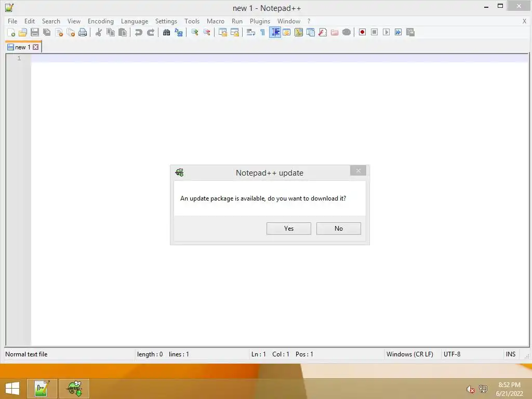The image size is (532, 399).
Task: Open the Search menu
Action: [51, 21]
